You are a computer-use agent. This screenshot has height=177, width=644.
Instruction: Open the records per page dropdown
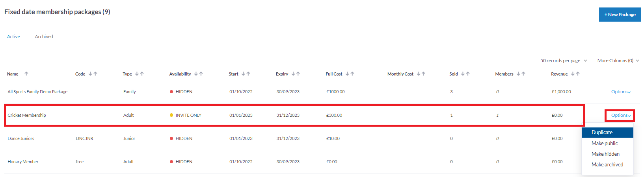click(x=564, y=61)
